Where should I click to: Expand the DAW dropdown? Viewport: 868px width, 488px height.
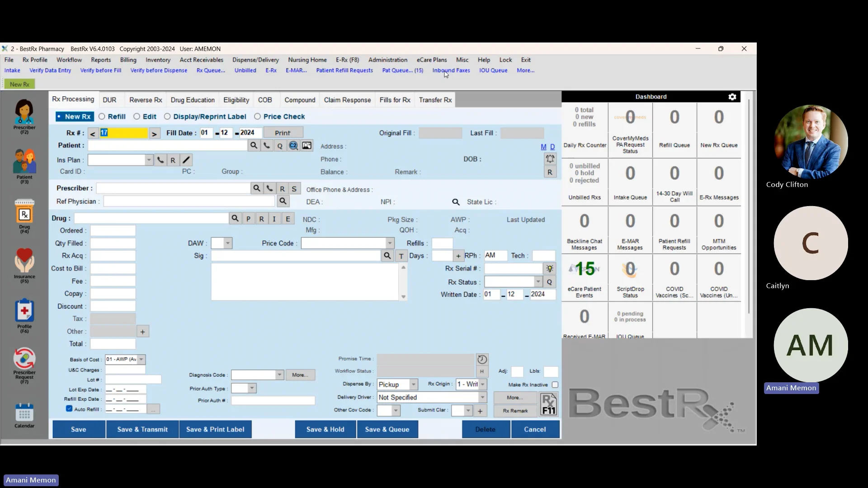click(x=227, y=243)
